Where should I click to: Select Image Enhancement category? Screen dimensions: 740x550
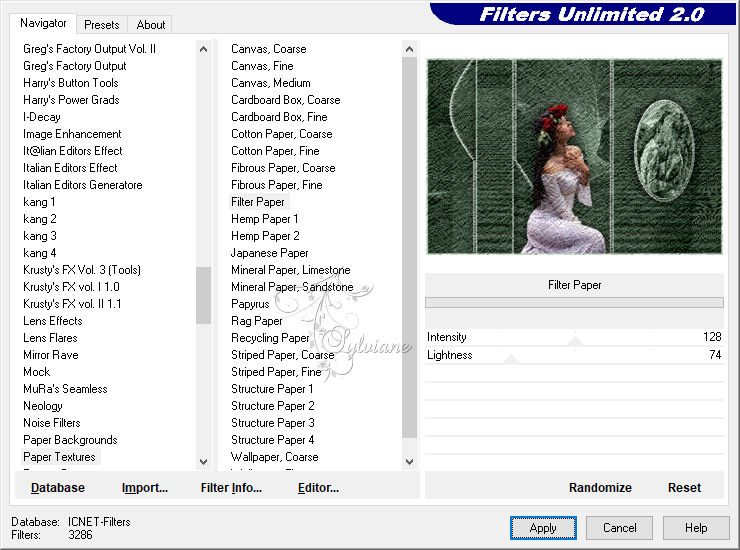tap(72, 134)
